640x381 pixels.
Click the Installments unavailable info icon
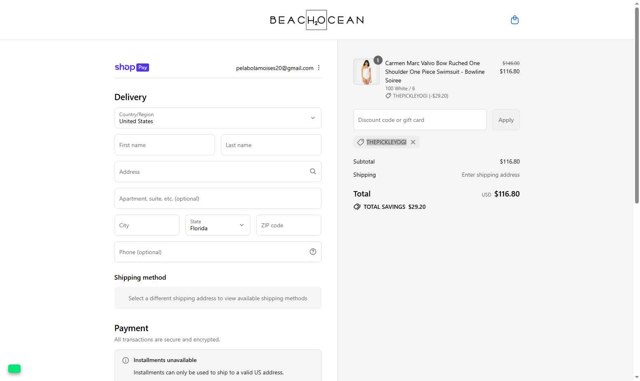point(125,360)
